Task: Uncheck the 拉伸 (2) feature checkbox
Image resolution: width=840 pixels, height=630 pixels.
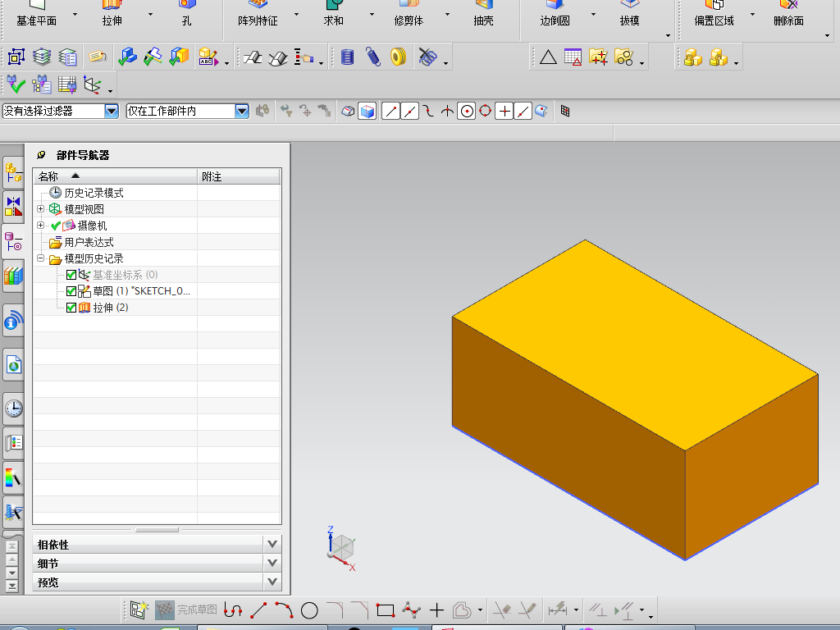Action: [71, 308]
